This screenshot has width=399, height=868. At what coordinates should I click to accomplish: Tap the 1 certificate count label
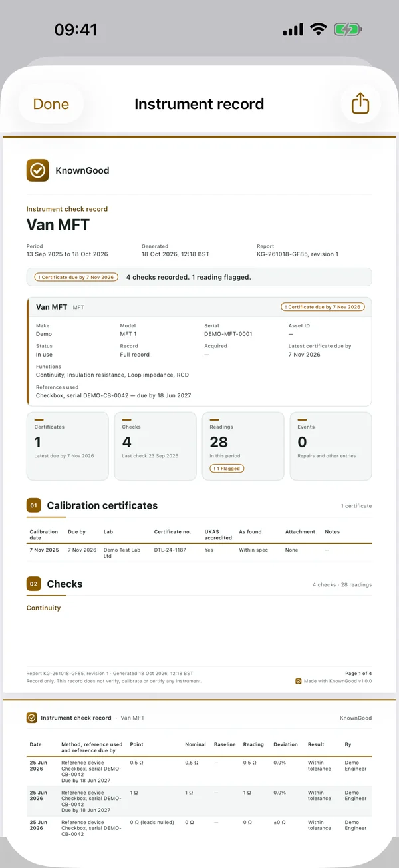pyautogui.click(x=356, y=506)
